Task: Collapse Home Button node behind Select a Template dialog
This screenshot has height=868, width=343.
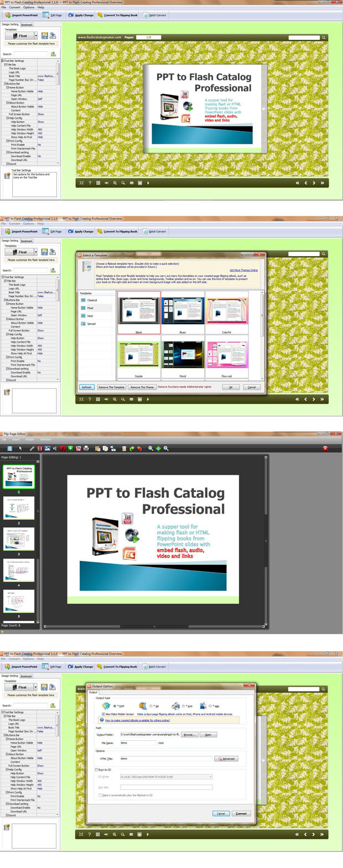Action: pyautogui.click(x=7, y=304)
